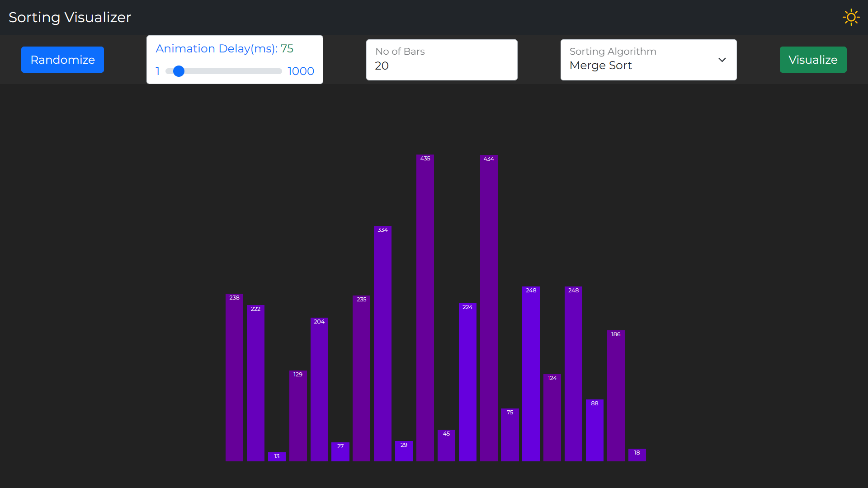The height and width of the screenshot is (488, 868).
Task: Click the tallest bar labeled 435
Action: pos(425,307)
